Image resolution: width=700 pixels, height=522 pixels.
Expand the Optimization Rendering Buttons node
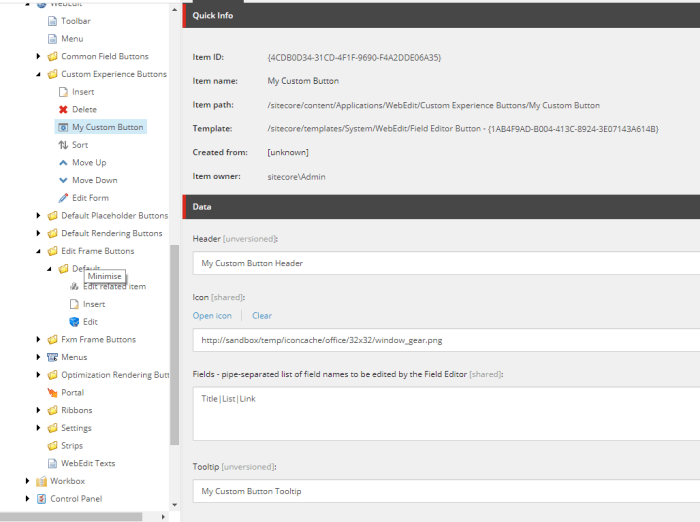coord(38,375)
